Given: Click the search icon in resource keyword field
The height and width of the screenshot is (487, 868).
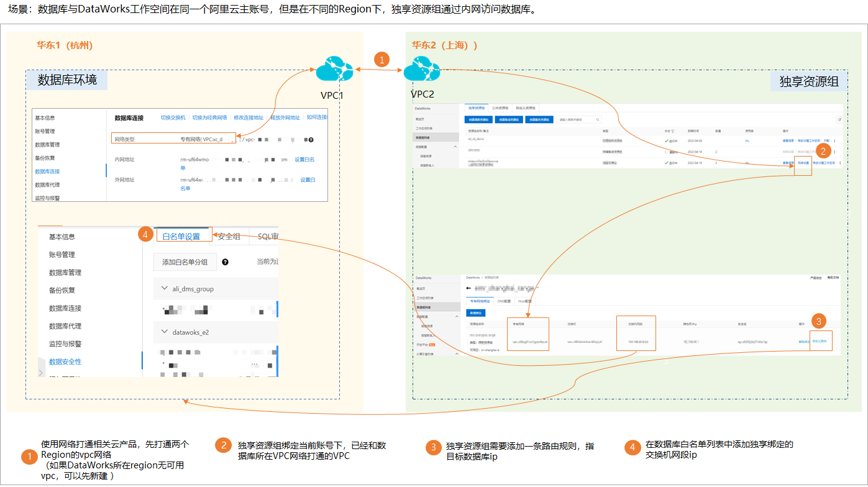Looking at the screenshot, I should coord(598,119).
